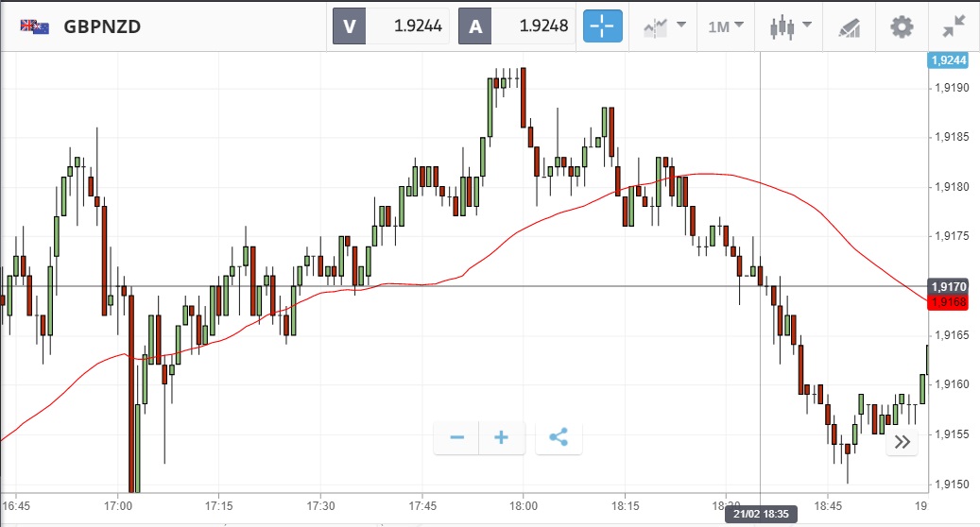Click the 1,9170 crosshair price label
This screenshot has height=527, width=980.
click(948, 286)
